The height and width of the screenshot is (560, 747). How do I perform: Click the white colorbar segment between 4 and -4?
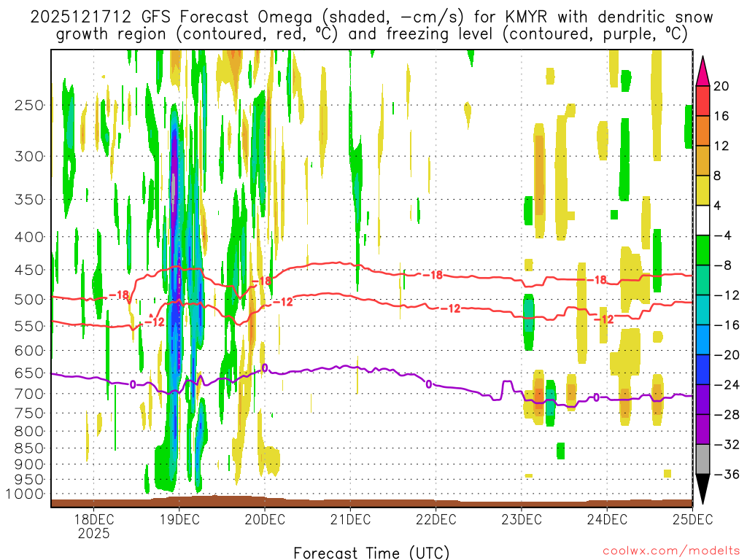click(703, 220)
